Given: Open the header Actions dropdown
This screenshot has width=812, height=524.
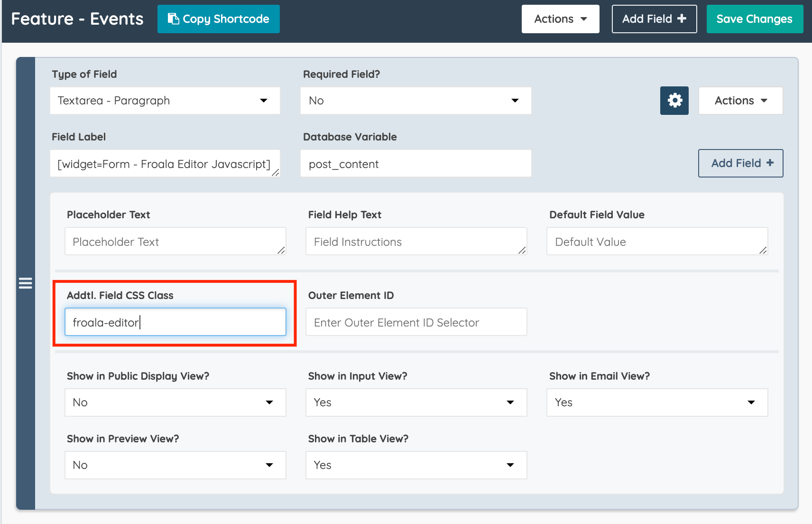Looking at the screenshot, I should [560, 19].
